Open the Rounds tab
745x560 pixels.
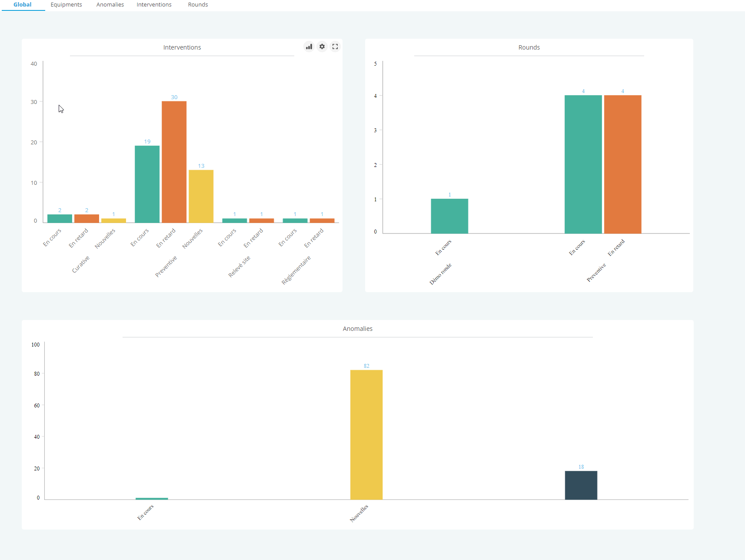[x=198, y=5]
